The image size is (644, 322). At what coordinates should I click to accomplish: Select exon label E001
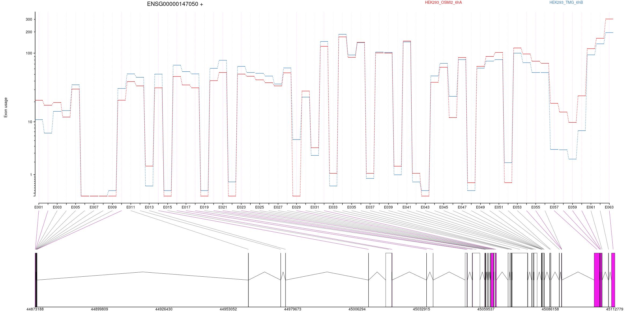[39, 207]
